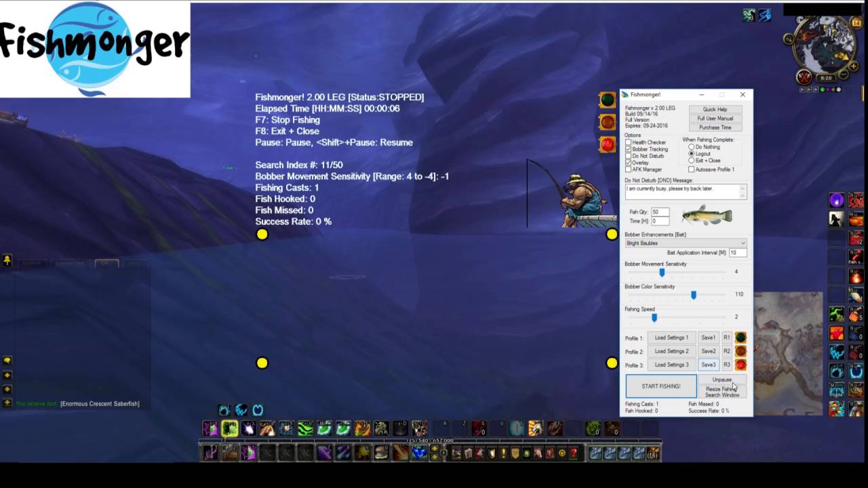Click Resize Fishing Search Window button
Image resolution: width=868 pixels, height=488 pixels.
click(722, 392)
